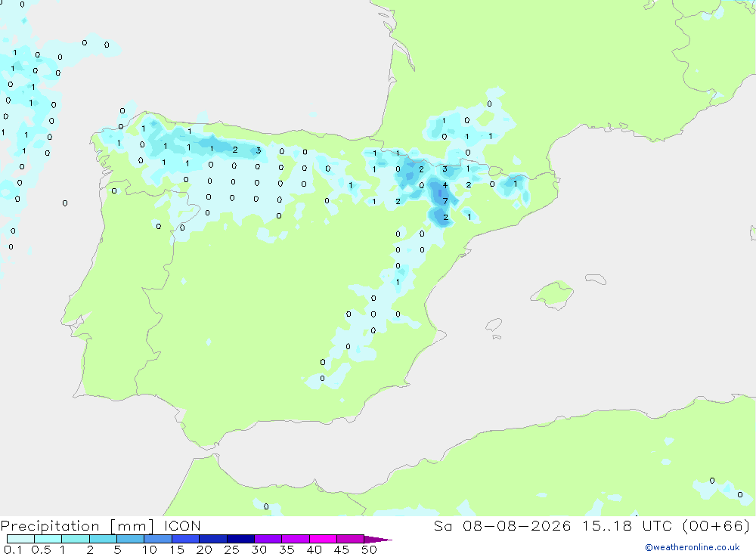This screenshot has height=554, width=756.
Task: Click the "Precipitation [mm]" title text
Action: 77,526
